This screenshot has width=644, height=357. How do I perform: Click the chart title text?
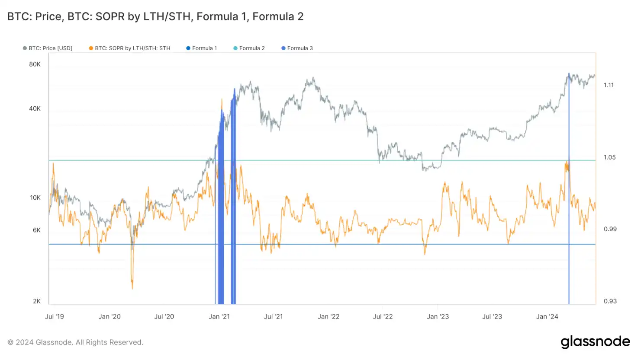[155, 16]
